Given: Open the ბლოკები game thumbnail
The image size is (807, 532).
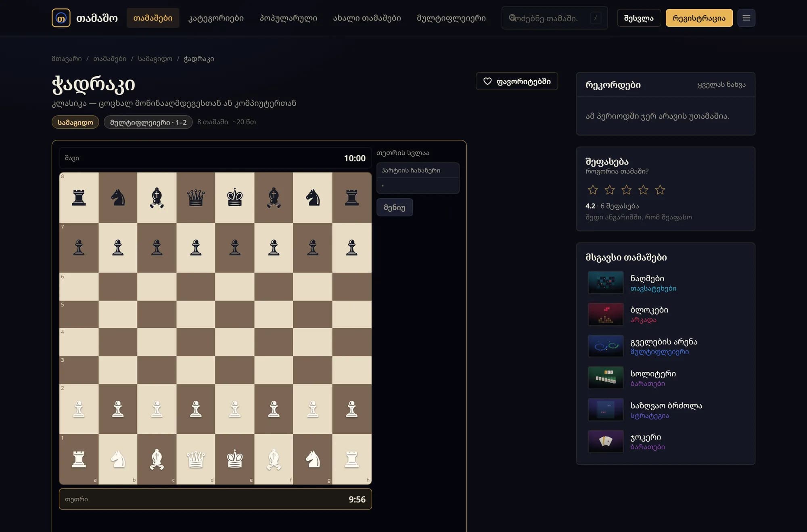Looking at the screenshot, I should (x=606, y=315).
